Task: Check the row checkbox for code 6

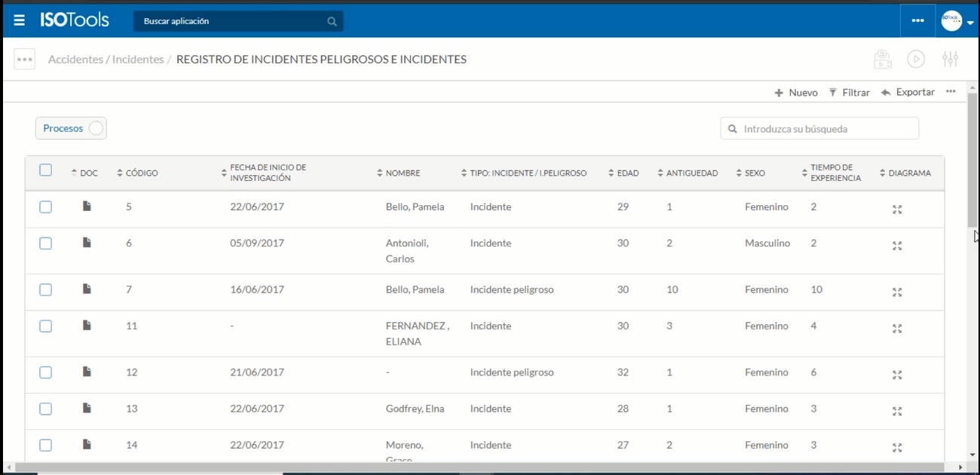Action: [46, 244]
